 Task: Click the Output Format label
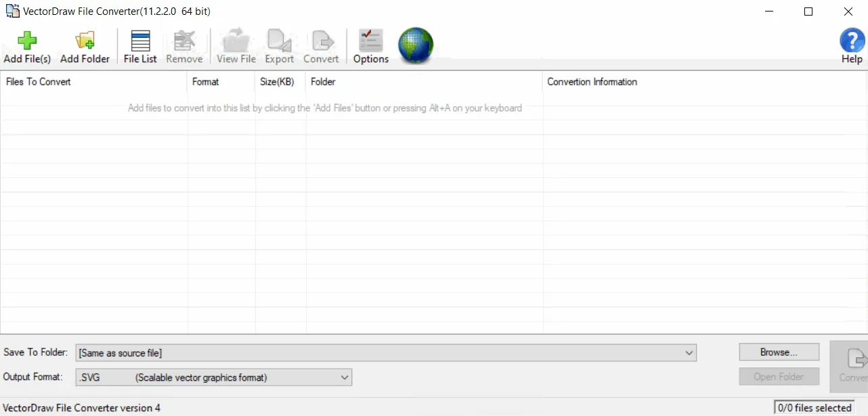[x=33, y=377]
